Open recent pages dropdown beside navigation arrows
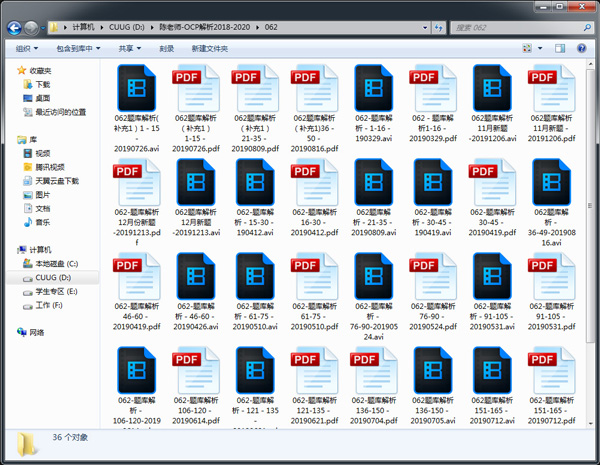This screenshot has height=465, width=600. (x=43, y=28)
